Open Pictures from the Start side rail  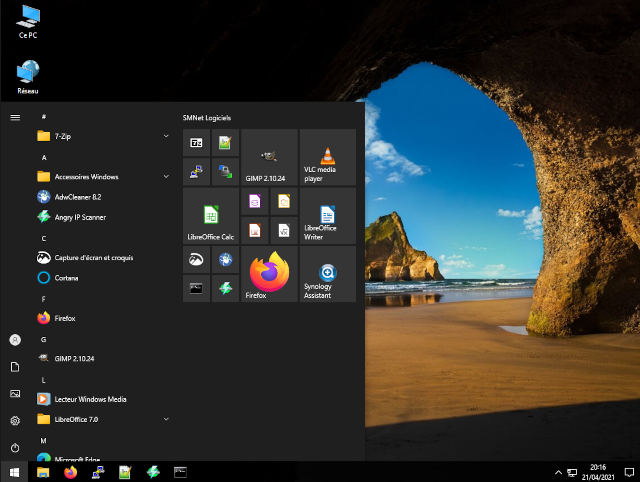pyautogui.click(x=15, y=394)
